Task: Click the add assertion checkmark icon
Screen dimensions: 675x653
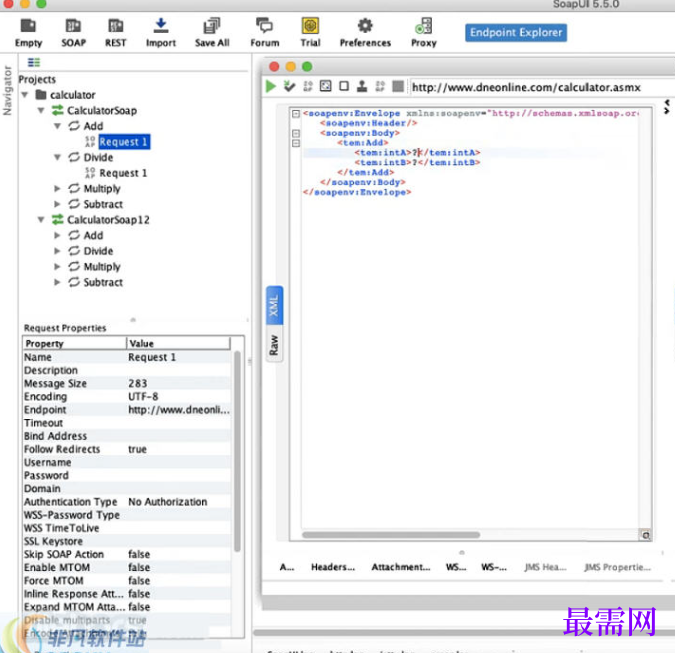Action: (x=289, y=87)
